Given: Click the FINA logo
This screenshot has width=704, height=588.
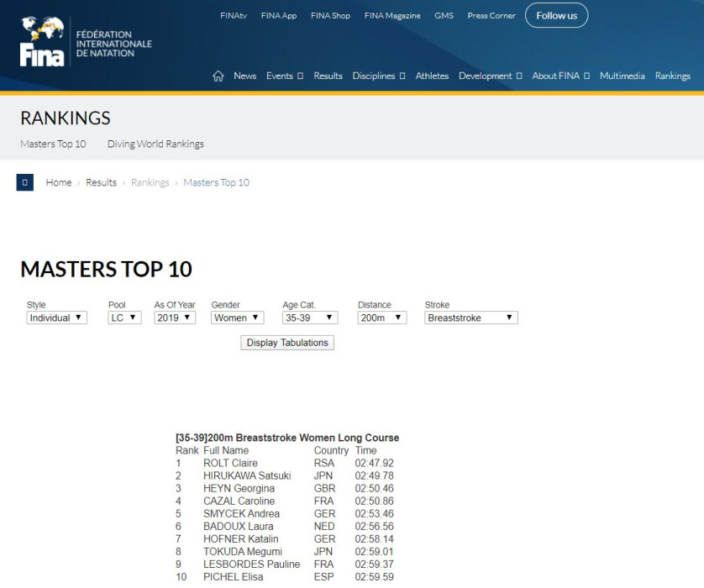Looking at the screenshot, I should point(42,41).
